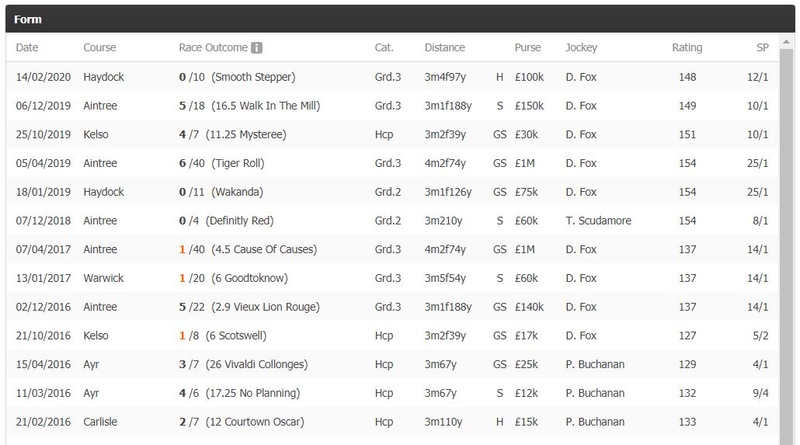The image size is (800, 445).
Task: Click the Jockey column header
Action: tap(581, 47)
